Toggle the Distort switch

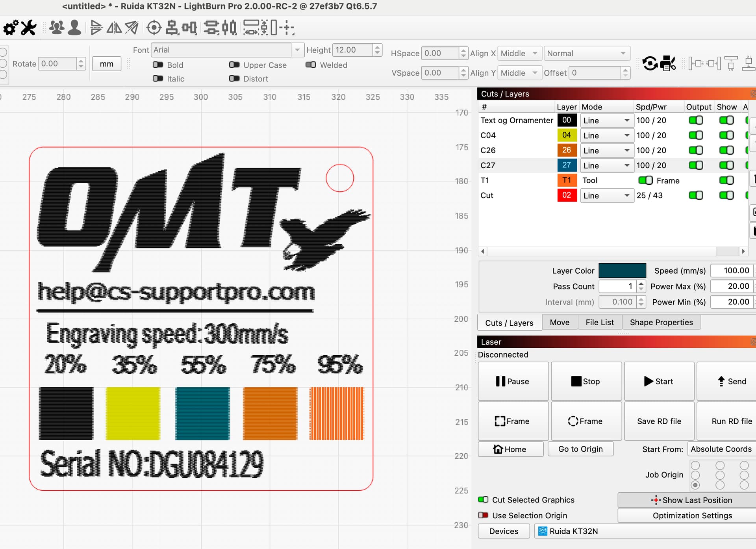coord(234,78)
